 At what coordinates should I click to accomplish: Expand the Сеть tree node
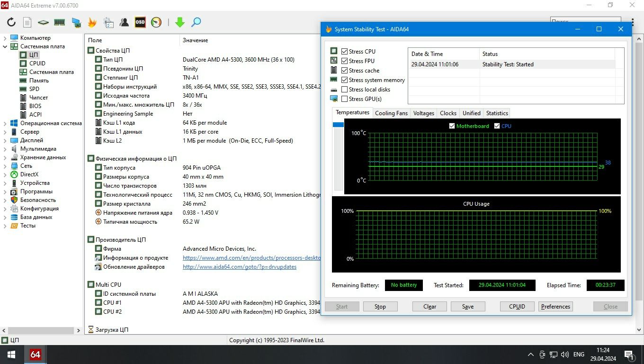pos(5,166)
